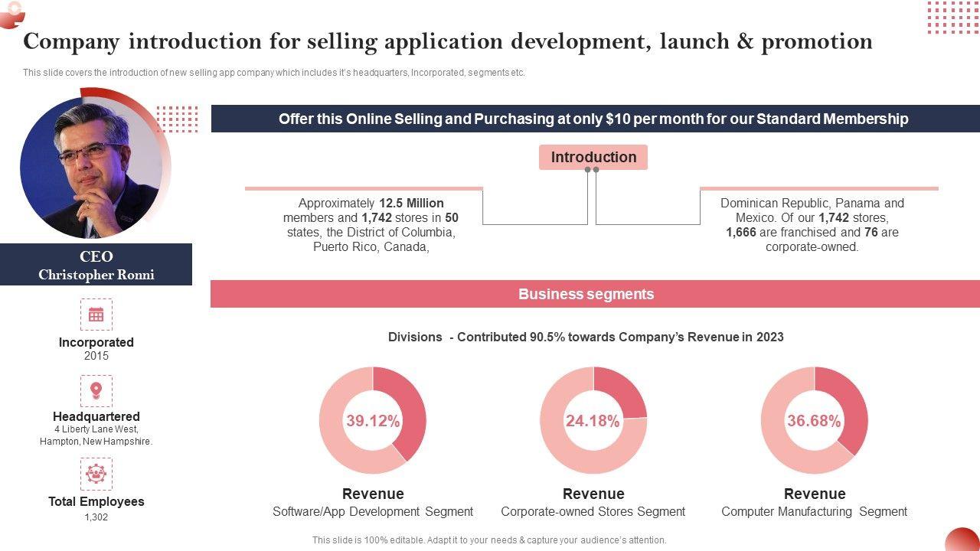
Task: Select the Standard Membership offer banner
Action: coord(595,119)
